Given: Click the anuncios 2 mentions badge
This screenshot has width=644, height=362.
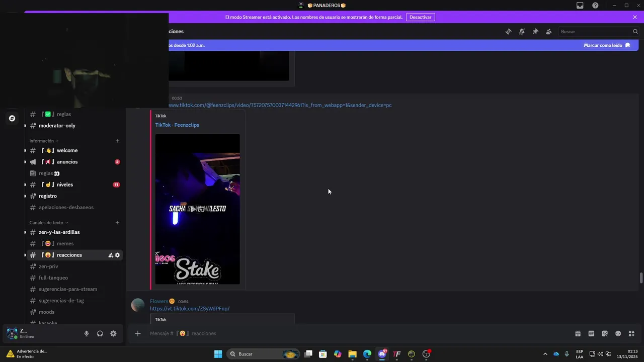Looking at the screenshot, I should tap(117, 162).
